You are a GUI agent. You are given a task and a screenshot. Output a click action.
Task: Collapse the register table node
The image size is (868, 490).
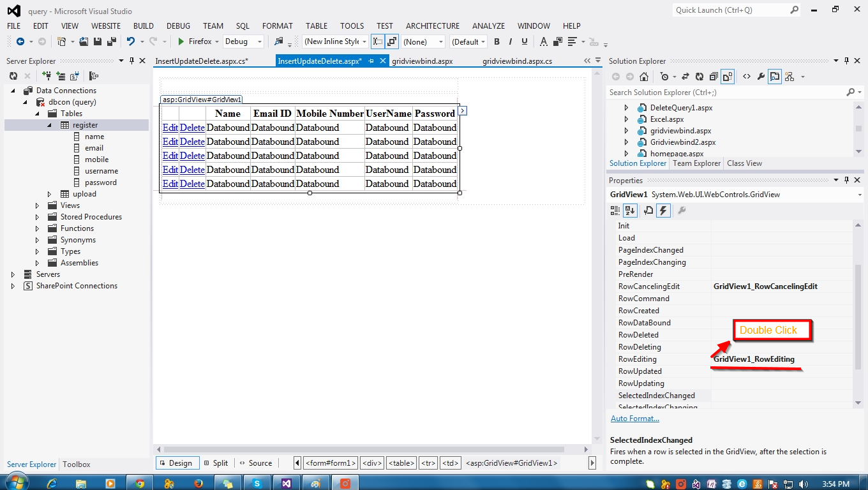(49, 124)
